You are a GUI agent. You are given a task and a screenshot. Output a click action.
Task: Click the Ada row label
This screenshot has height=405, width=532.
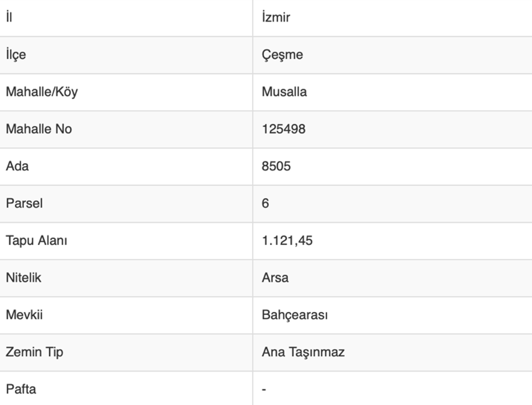coord(17,166)
